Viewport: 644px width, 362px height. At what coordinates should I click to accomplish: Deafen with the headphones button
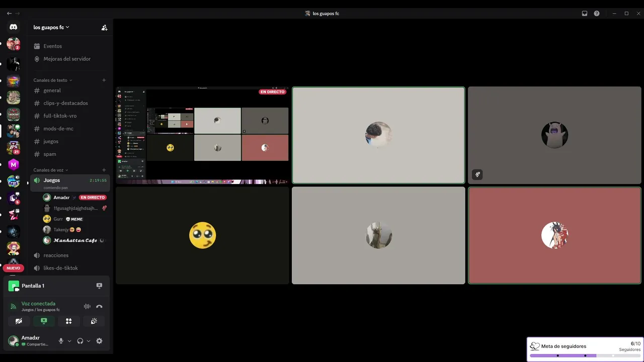tap(80, 341)
